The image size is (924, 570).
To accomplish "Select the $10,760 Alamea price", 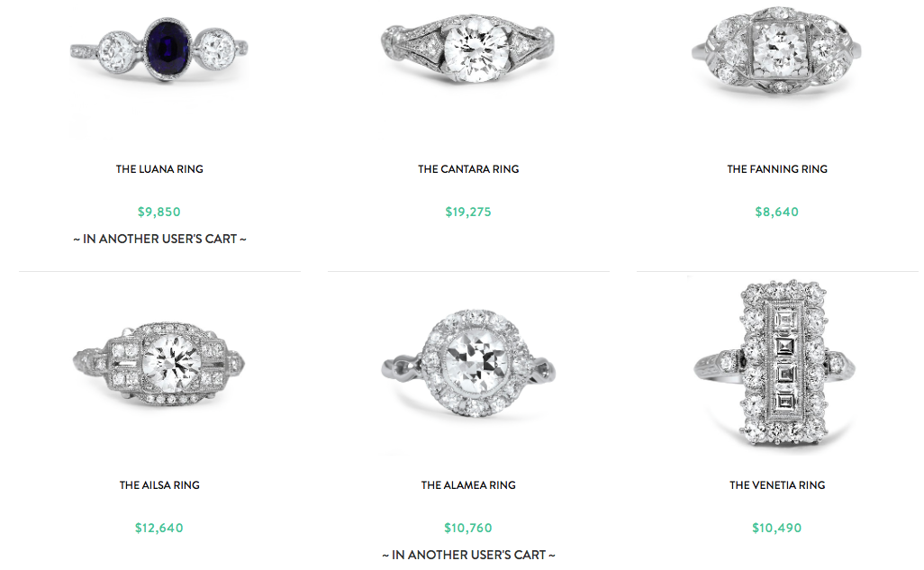I will (468, 529).
